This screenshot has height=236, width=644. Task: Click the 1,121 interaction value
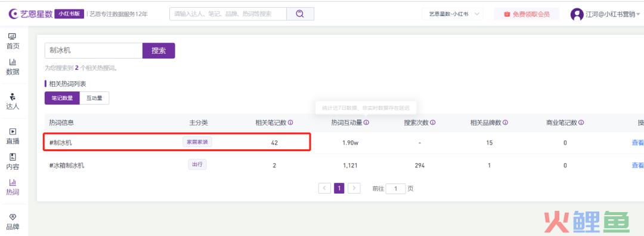[x=351, y=165]
